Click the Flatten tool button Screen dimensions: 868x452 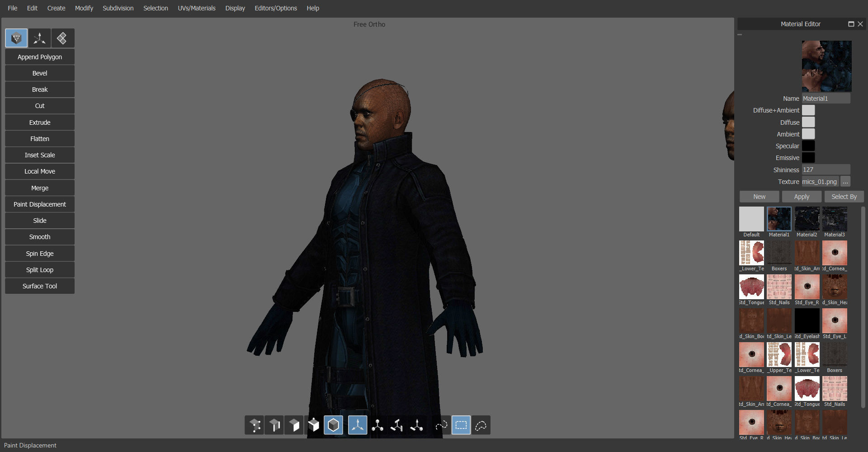(40, 139)
